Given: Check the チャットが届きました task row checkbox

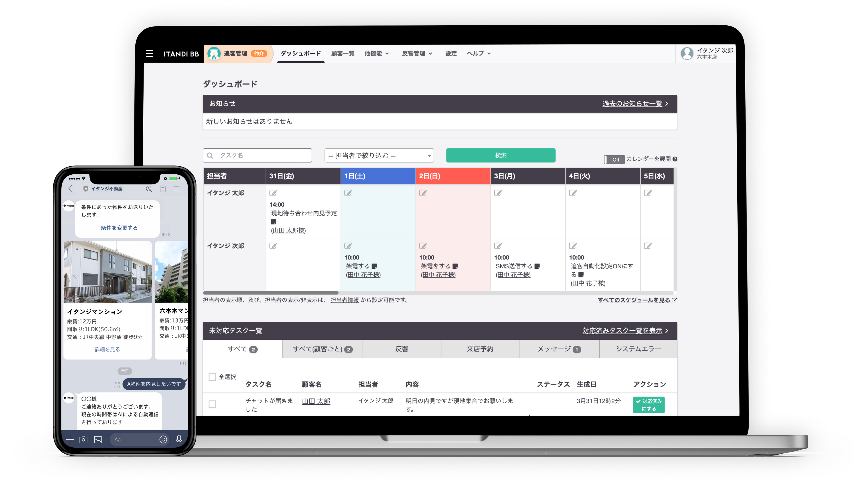Looking at the screenshot, I should point(212,404).
